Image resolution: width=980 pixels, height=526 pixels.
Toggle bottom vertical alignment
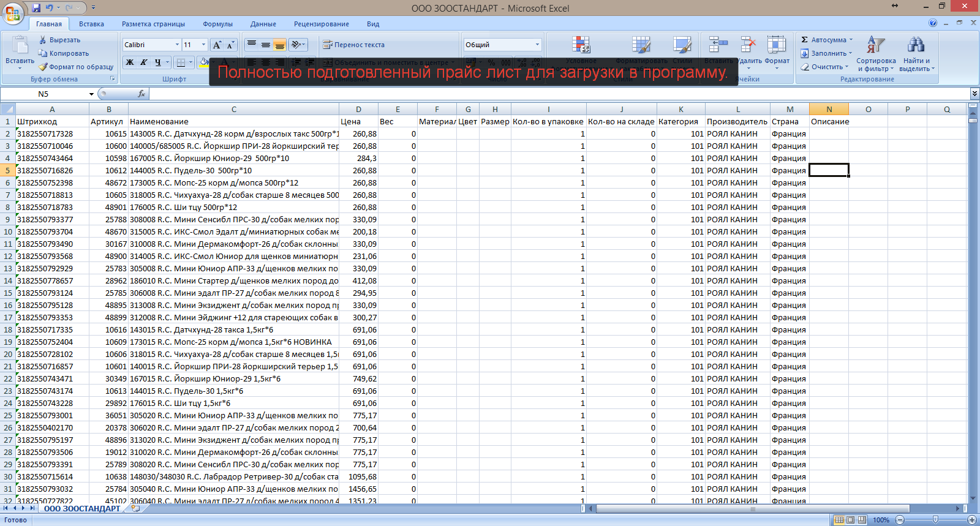279,45
